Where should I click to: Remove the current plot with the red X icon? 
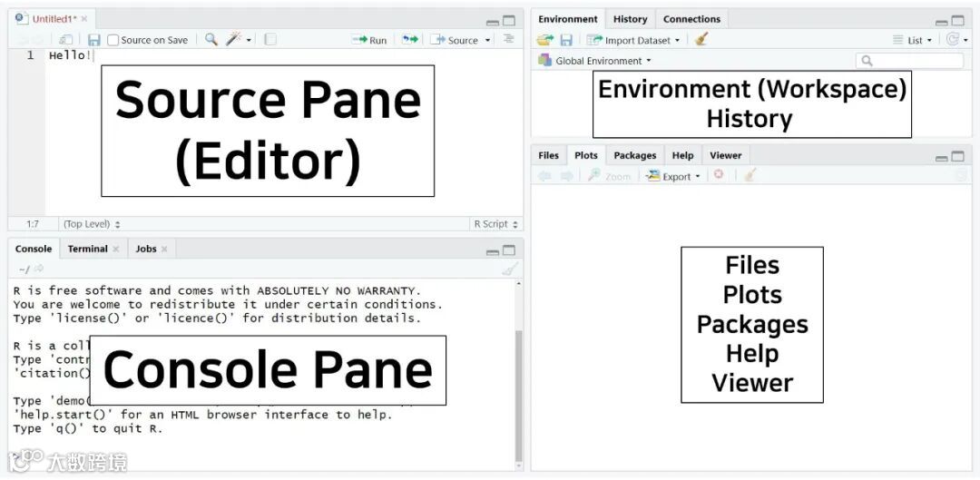719,175
